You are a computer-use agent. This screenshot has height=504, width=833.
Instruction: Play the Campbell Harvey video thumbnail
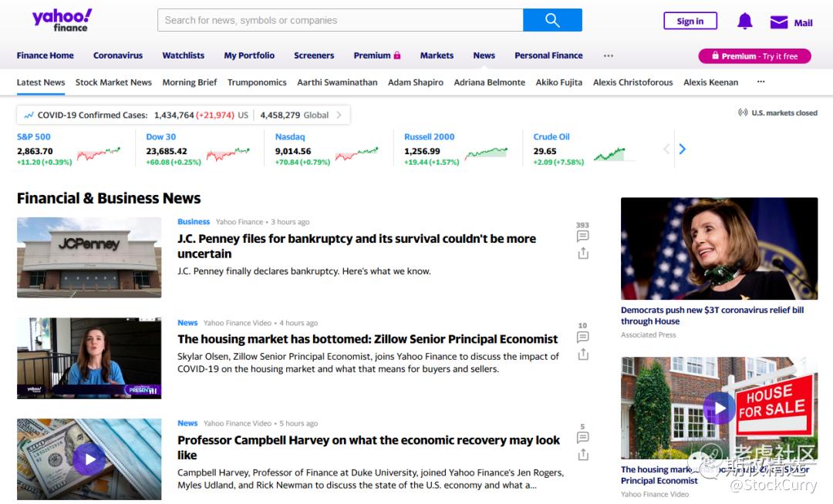[89, 459]
